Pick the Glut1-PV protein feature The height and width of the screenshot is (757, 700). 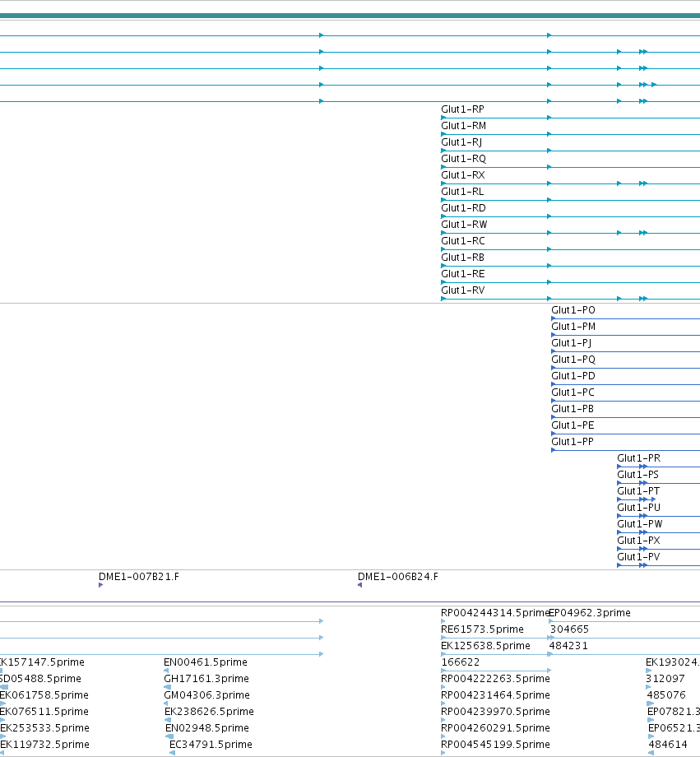(x=638, y=557)
